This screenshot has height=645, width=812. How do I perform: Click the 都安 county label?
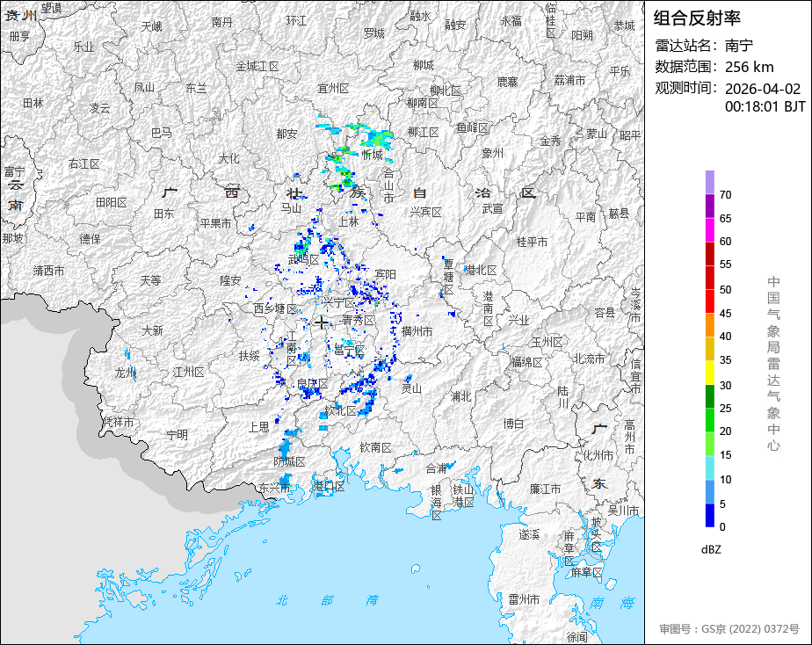coord(286,134)
